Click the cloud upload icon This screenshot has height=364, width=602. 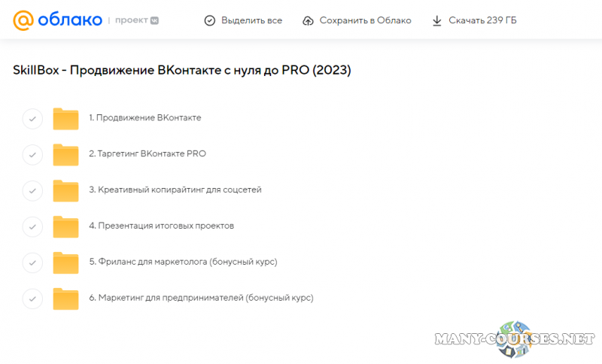point(308,20)
